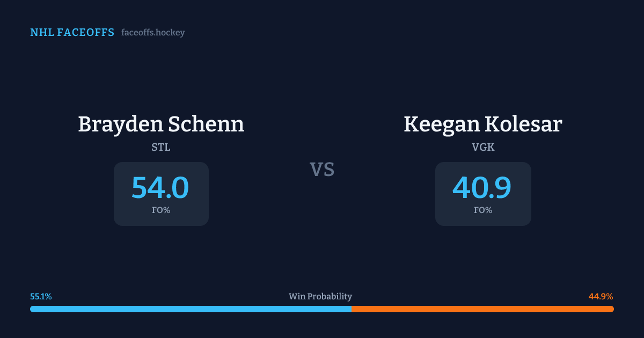644x338 pixels.
Task: Click the right edge of probability bar
Action: coord(612,309)
